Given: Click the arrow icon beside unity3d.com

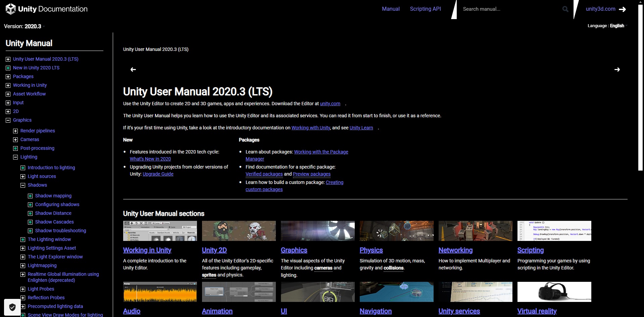Looking at the screenshot, I should click(622, 9).
